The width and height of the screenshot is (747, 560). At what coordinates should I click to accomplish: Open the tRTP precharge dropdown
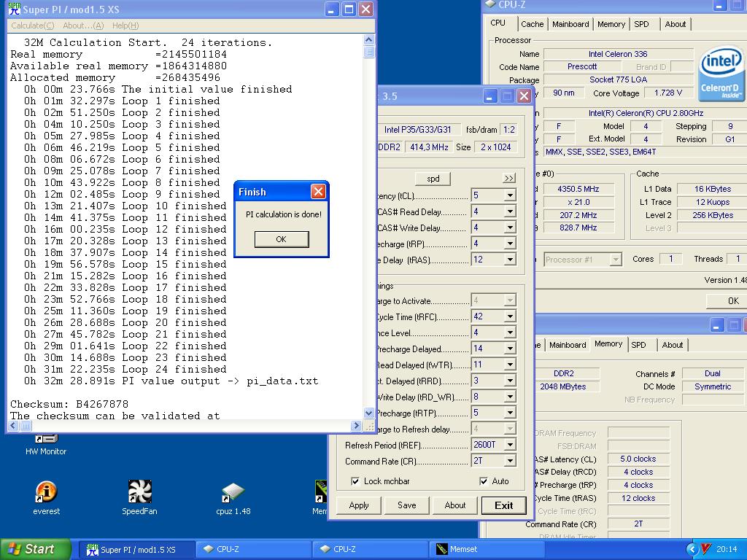(510, 413)
